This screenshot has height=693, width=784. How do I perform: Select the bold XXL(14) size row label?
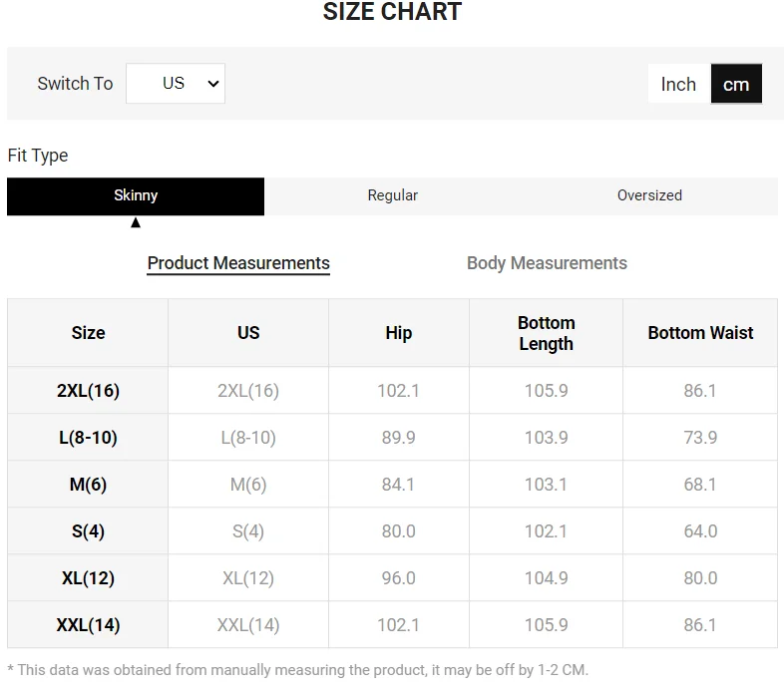[x=88, y=625]
